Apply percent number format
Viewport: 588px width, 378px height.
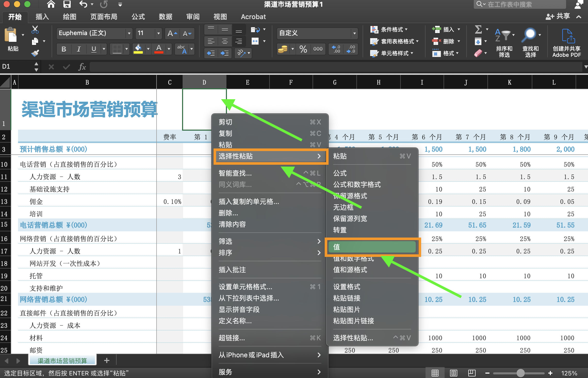click(303, 49)
